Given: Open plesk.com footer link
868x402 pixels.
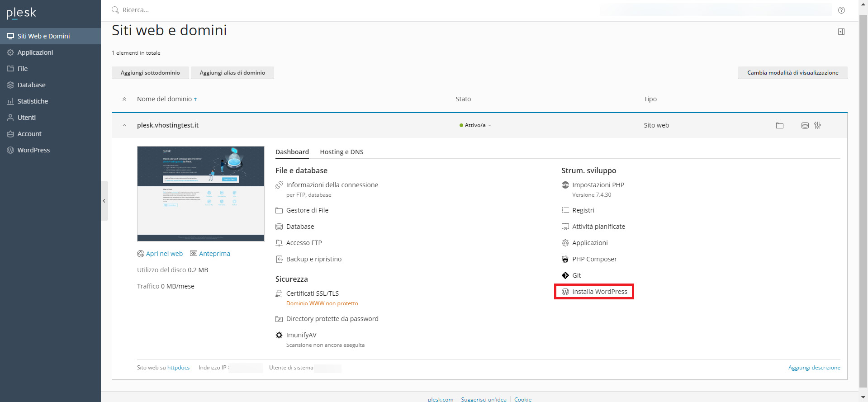Looking at the screenshot, I should click(441, 399).
